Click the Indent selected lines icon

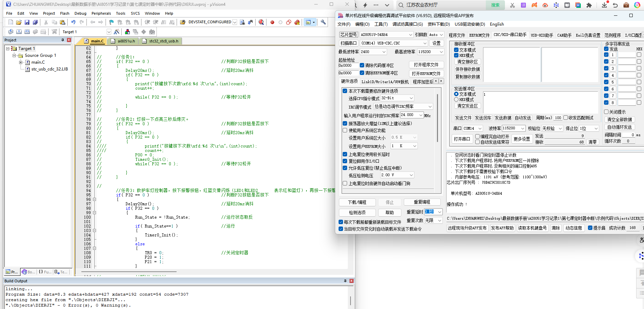[x=147, y=22]
